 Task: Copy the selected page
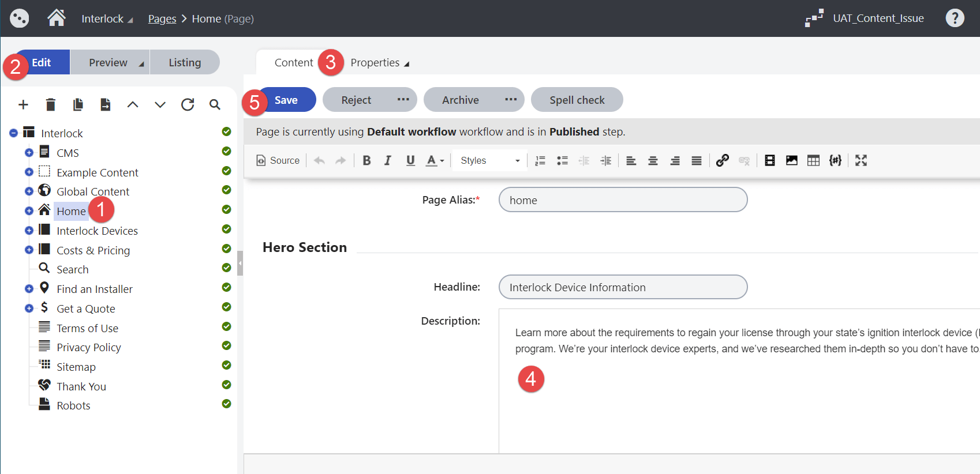tap(78, 104)
